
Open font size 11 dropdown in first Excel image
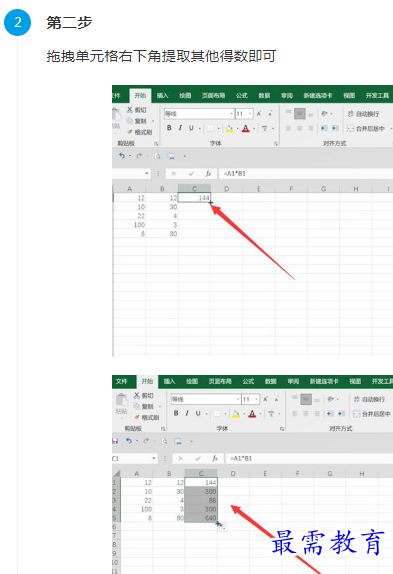(x=250, y=114)
